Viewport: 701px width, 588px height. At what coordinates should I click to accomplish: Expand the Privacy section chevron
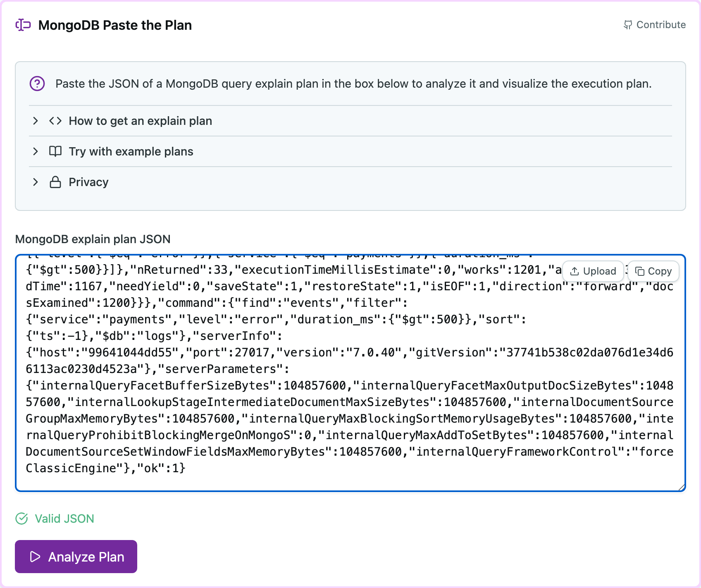coord(36,182)
